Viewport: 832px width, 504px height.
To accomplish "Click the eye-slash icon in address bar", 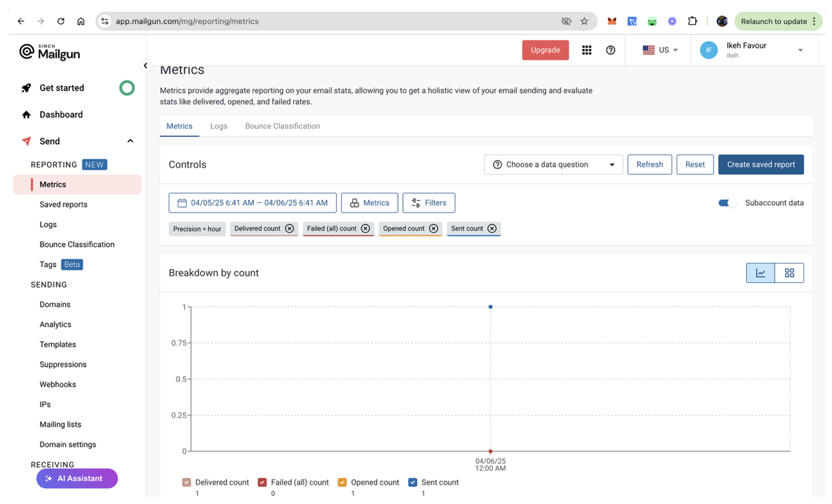I will click(x=566, y=21).
